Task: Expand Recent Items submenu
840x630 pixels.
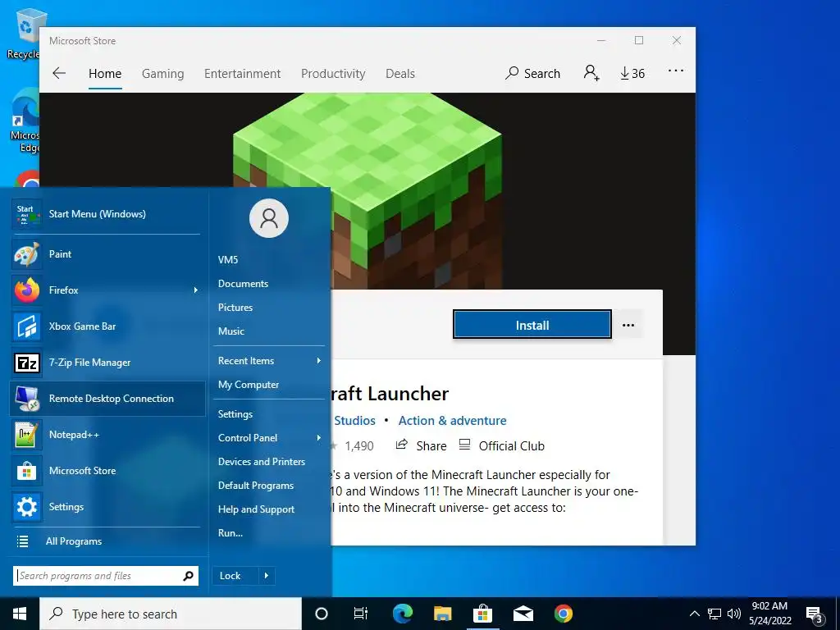Action: [319, 361]
